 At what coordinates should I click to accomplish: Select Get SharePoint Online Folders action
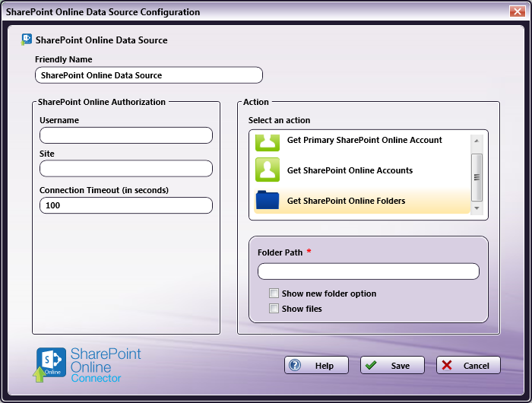[x=362, y=201]
